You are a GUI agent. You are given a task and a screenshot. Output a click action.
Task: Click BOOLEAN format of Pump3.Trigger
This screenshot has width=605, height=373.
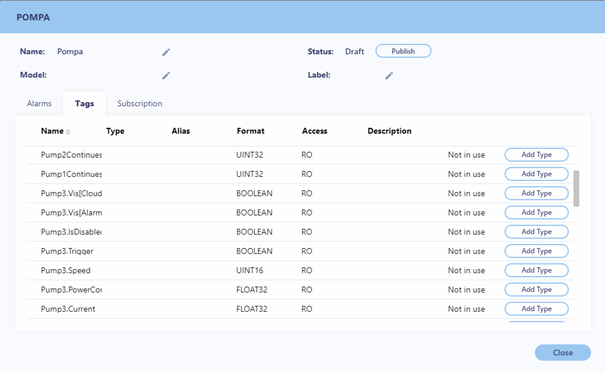tap(254, 251)
